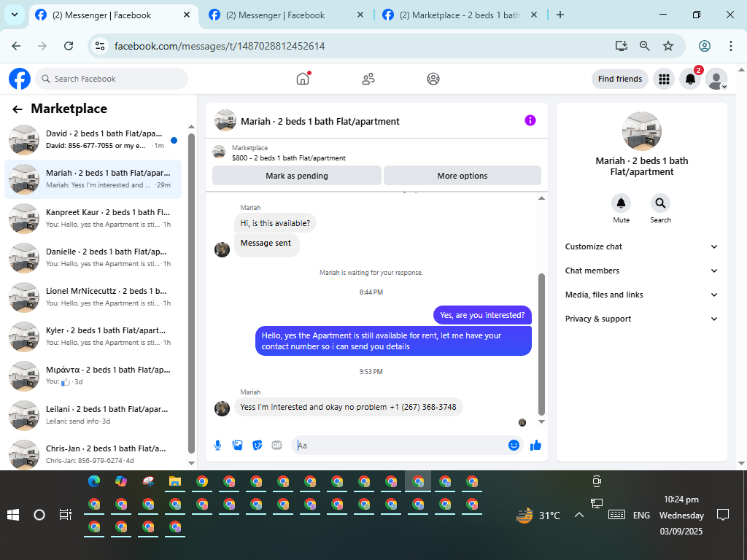Screen dimensions: 747x560
Task: Open Lionel MrNicecuttz conversation
Action: pos(93,297)
